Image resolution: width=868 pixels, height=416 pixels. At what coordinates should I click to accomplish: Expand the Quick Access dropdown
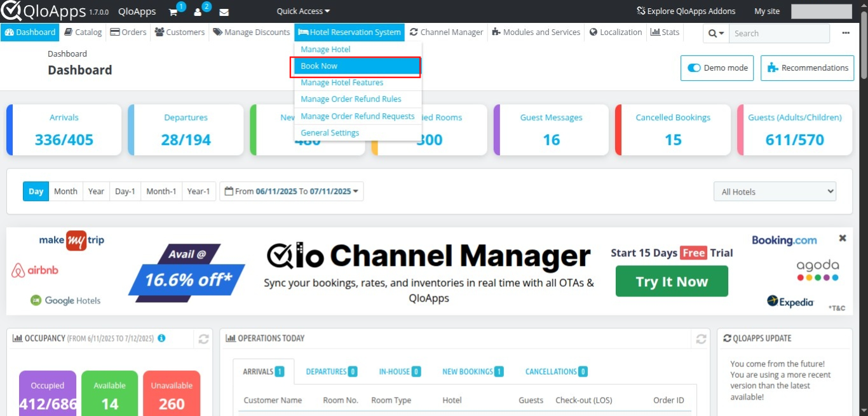pos(303,11)
